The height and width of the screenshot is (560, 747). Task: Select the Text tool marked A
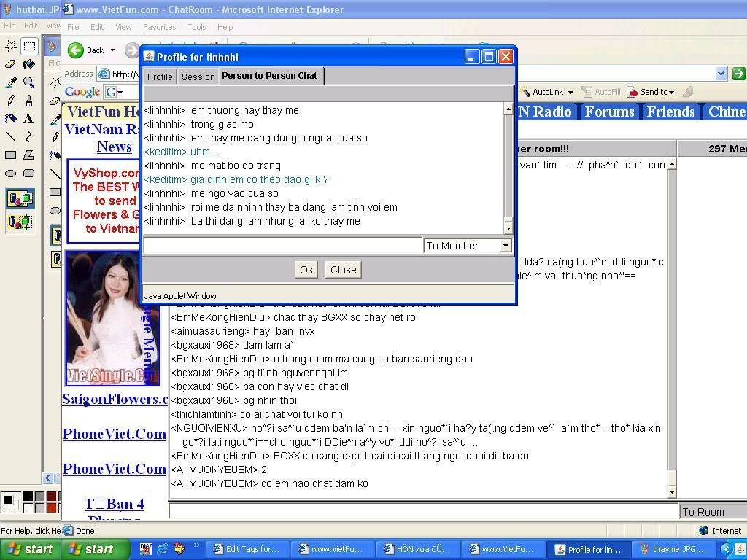click(29, 118)
